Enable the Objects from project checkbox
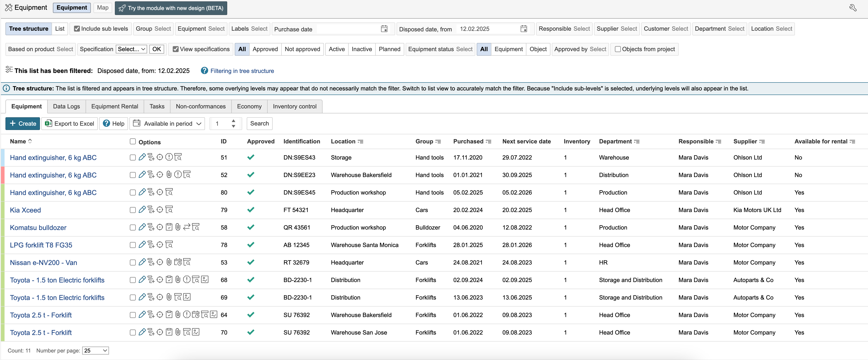 click(x=618, y=49)
